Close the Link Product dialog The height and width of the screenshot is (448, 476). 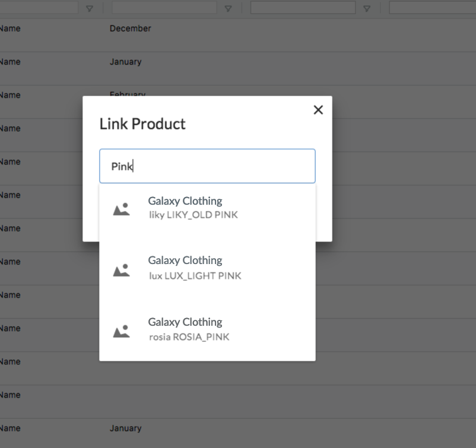coord(318,110)
